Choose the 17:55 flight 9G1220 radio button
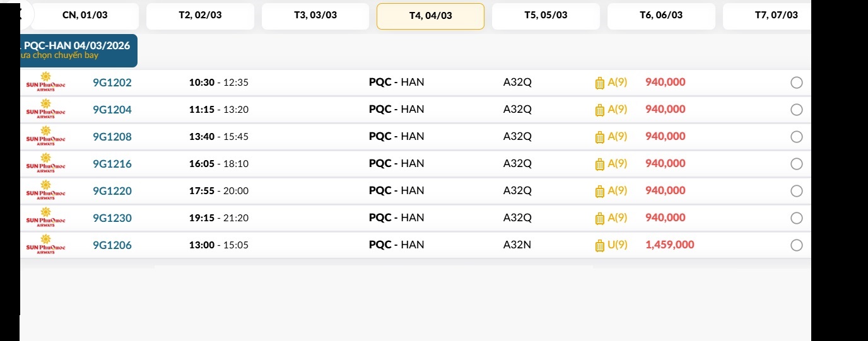The height and width of the screenshot is (341, 868). tap(797, 191)
